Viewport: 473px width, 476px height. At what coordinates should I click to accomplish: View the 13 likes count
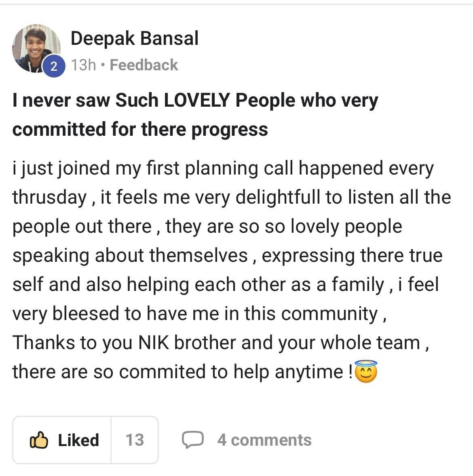pos(134,440)
